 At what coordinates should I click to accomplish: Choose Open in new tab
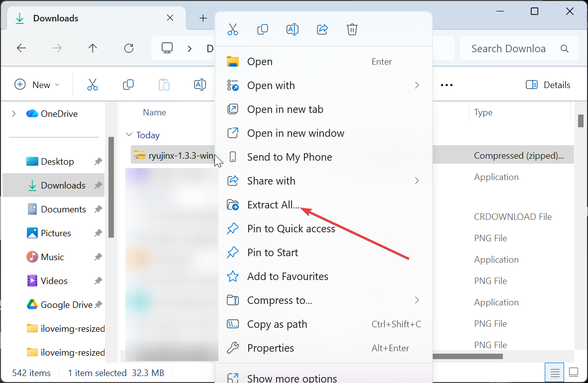point(325,109)
